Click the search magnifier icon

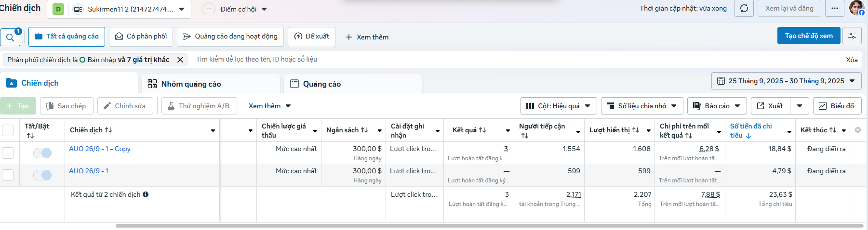10,38
